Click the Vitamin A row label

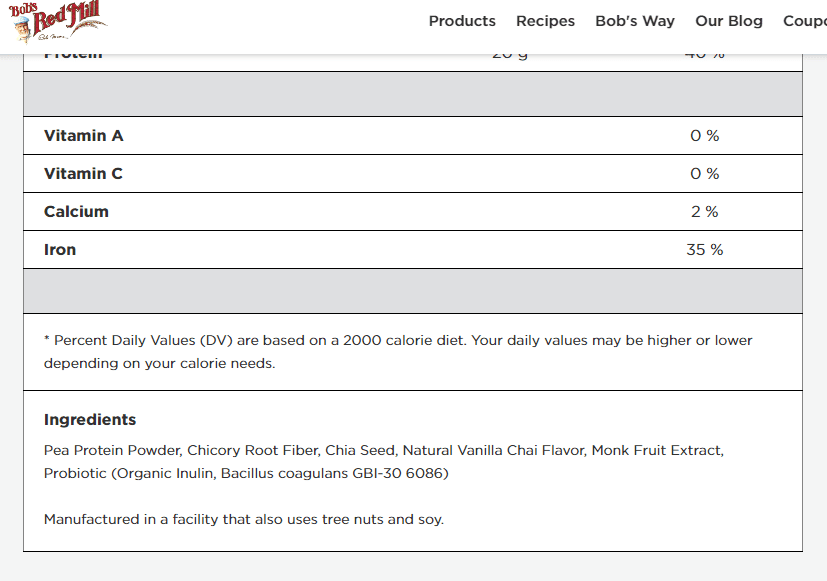(84, 136)
